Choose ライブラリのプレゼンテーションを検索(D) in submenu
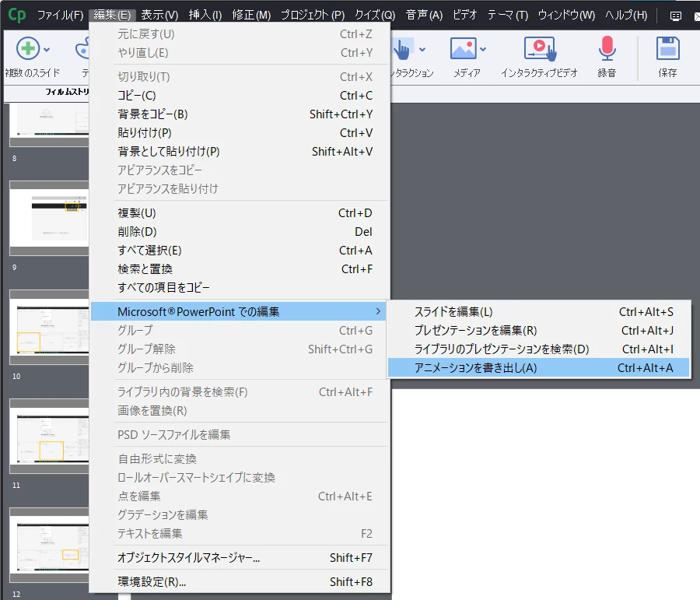This screenshot has width=700, height=600. tap(539, 349)
